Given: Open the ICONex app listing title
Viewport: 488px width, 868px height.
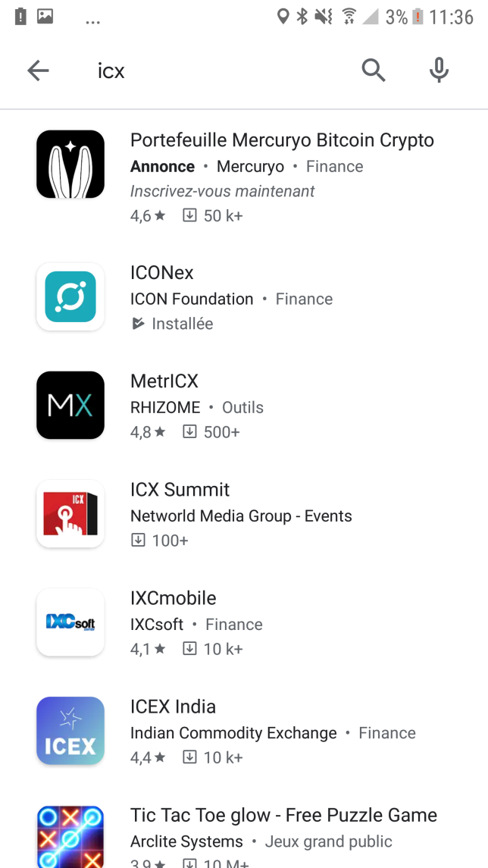Looking at the screenshot, I should point(162,272).
